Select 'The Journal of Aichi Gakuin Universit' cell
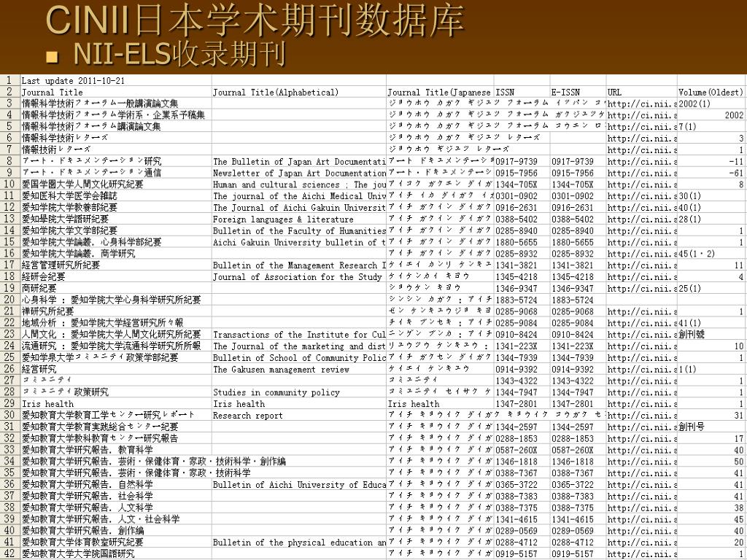Image resolution: width=747 pixels, height=560 pixels. pyautogui.click(x=298, y=207)
